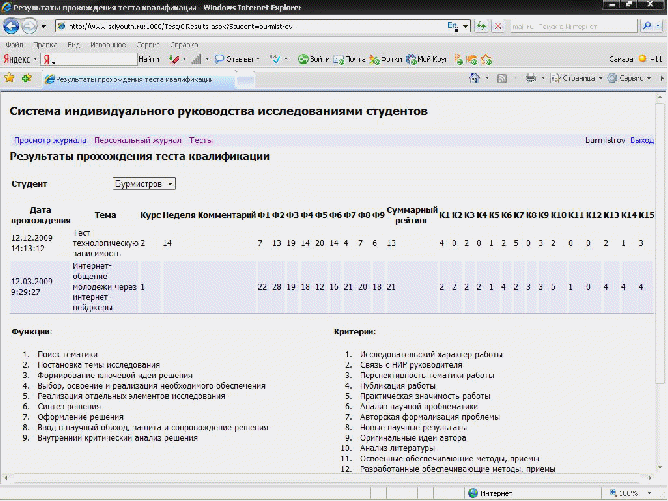The image size is (668, 501).
Task: Open the Студент dropdown list
Action: tap(145, 184)
